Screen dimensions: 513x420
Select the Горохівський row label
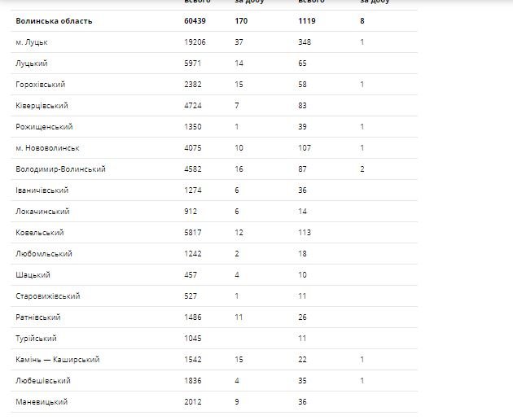click(40, 84)
